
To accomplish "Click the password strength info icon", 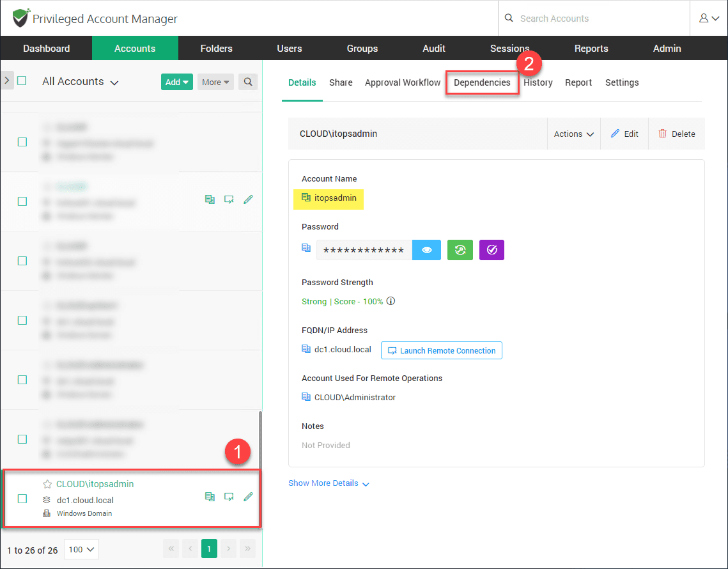I will [391, 300].
